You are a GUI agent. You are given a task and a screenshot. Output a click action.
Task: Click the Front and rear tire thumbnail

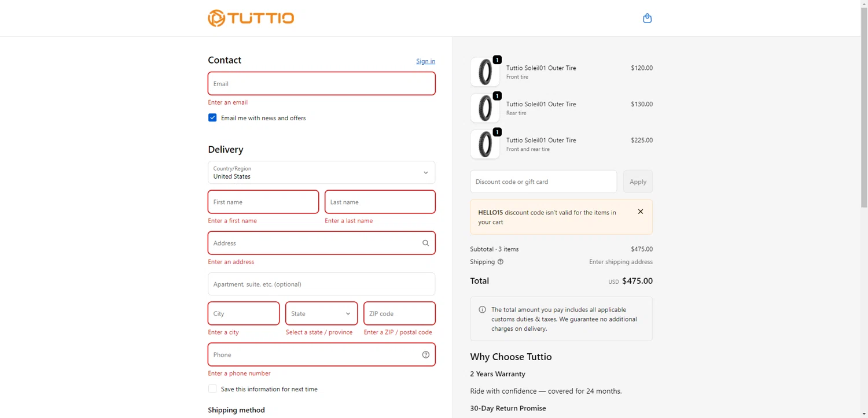coord(485,144)
